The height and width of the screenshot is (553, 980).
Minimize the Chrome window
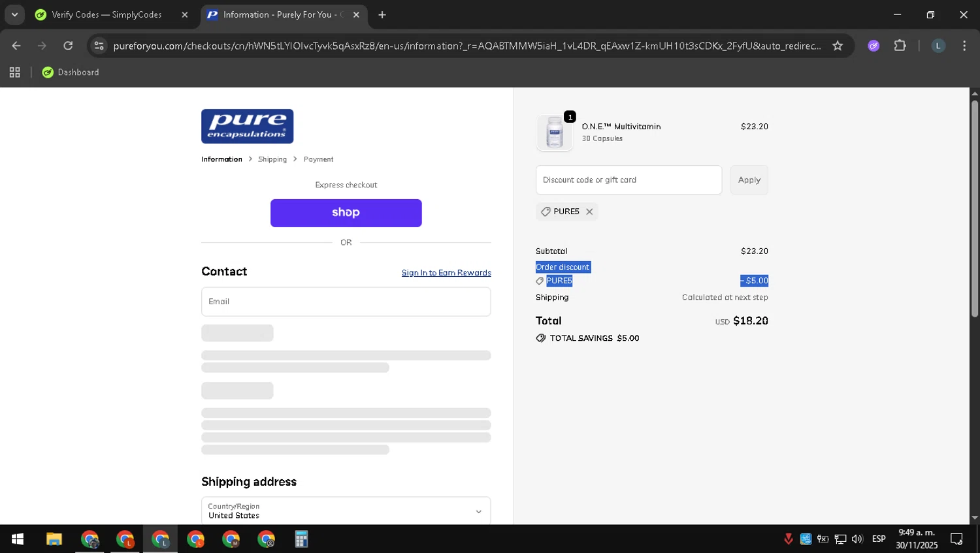[897, 14]
